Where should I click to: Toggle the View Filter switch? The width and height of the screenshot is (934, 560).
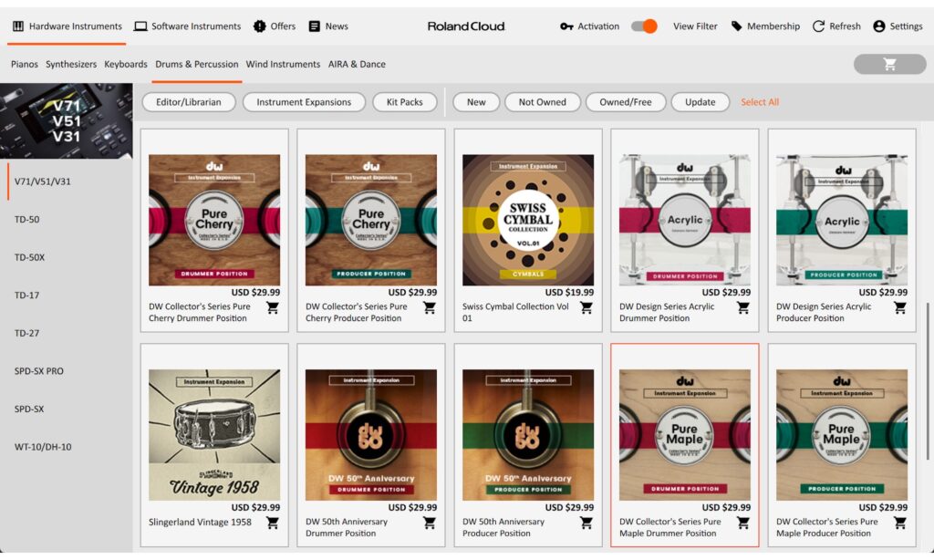pyautogui.click(x=645, y=26)
